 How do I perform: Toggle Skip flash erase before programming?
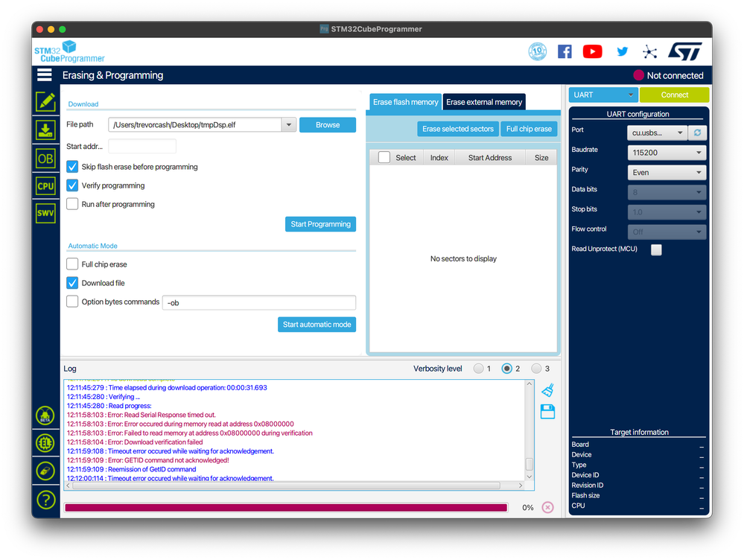(x=72, y=167)
